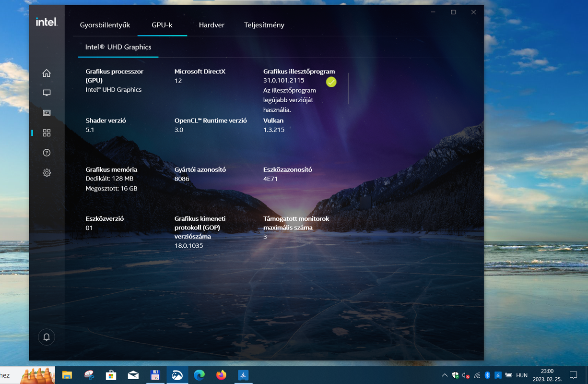Click the Bluetooth tray icon
Viewport: 588px width, 384px height.
[x=487, y=375]
